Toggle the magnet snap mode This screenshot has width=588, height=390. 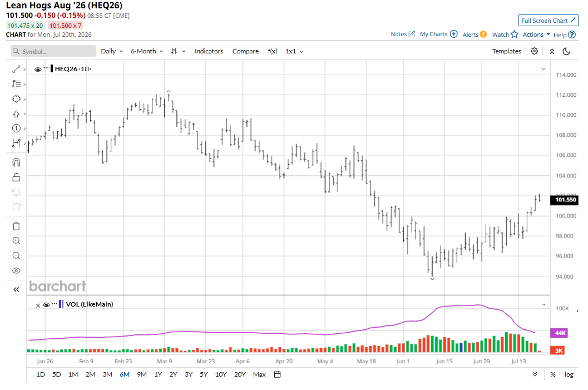pyautogui.click(x=16, y=162)
